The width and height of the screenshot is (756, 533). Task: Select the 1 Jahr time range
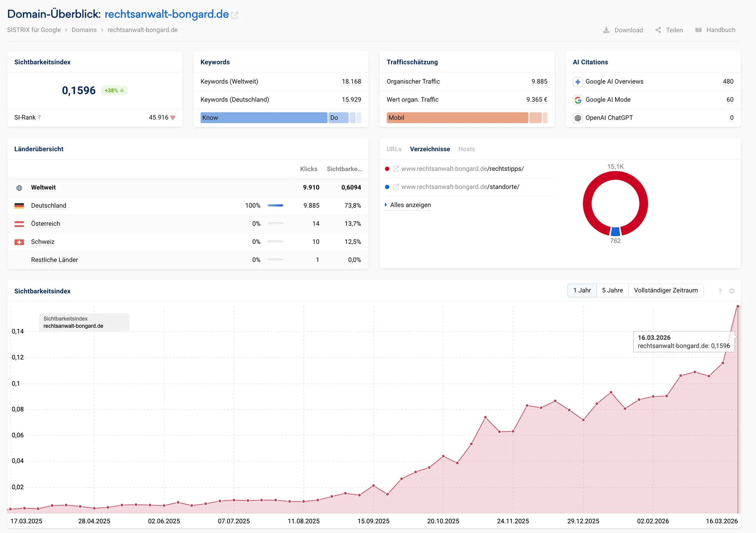coord(582,290)
